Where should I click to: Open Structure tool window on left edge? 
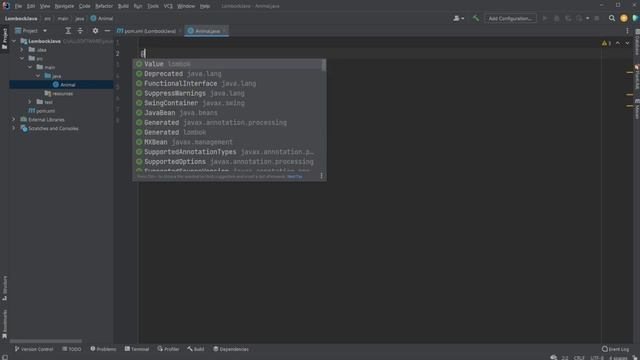tap(4, 288)
